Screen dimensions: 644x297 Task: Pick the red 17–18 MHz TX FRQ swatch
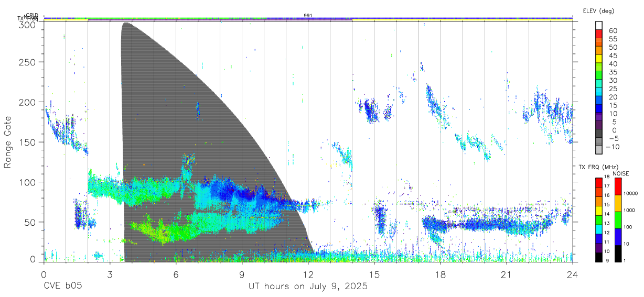point(599,182)
